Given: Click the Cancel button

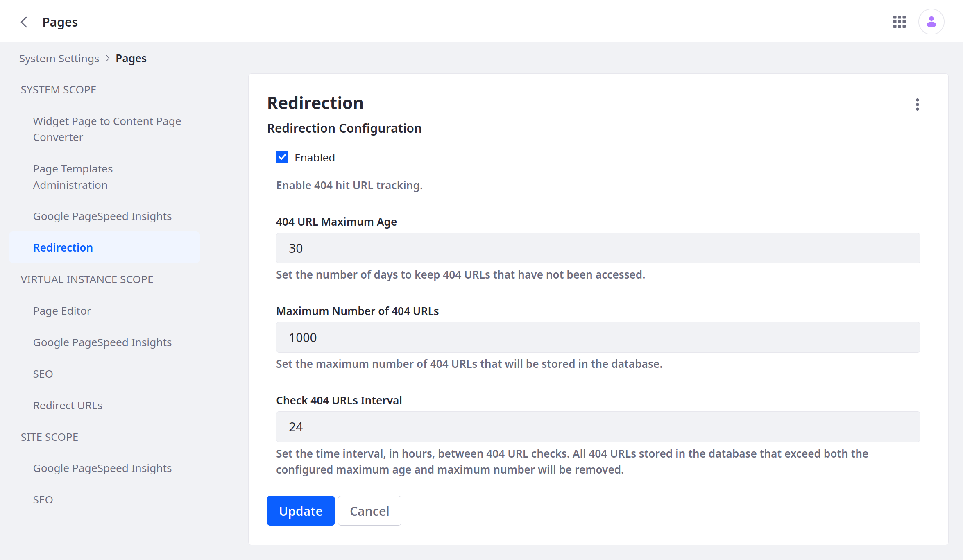Looking at the screenshot, I should tap(369, 511).
